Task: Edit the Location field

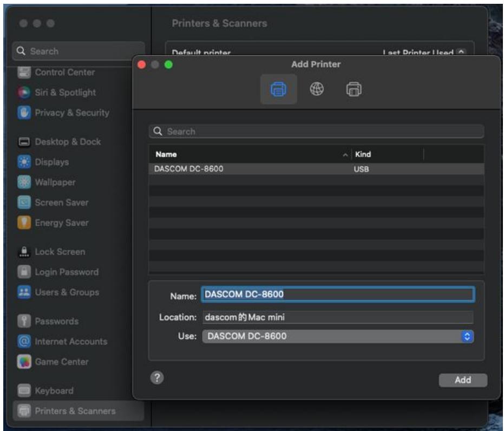Action: pos(337,317)
